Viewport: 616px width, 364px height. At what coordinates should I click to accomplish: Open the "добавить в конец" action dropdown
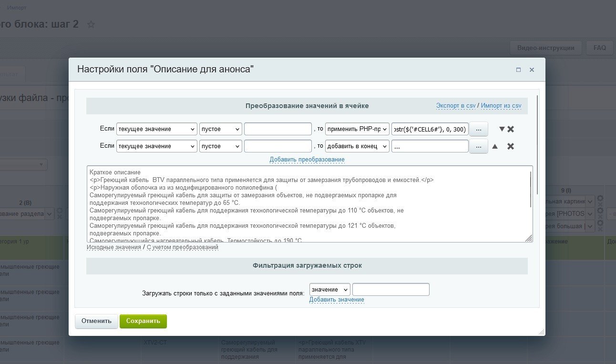pyautogui.click(x=357, y=146)
